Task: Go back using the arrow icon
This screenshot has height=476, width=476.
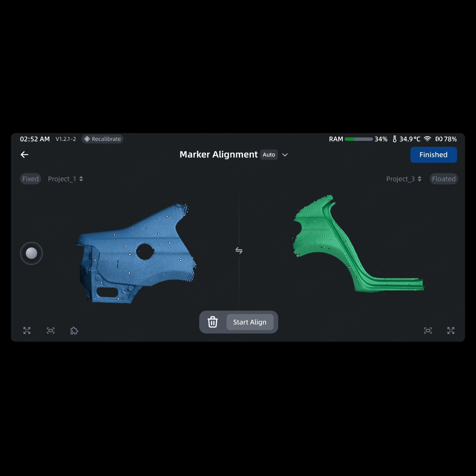Action: [24, 155]
